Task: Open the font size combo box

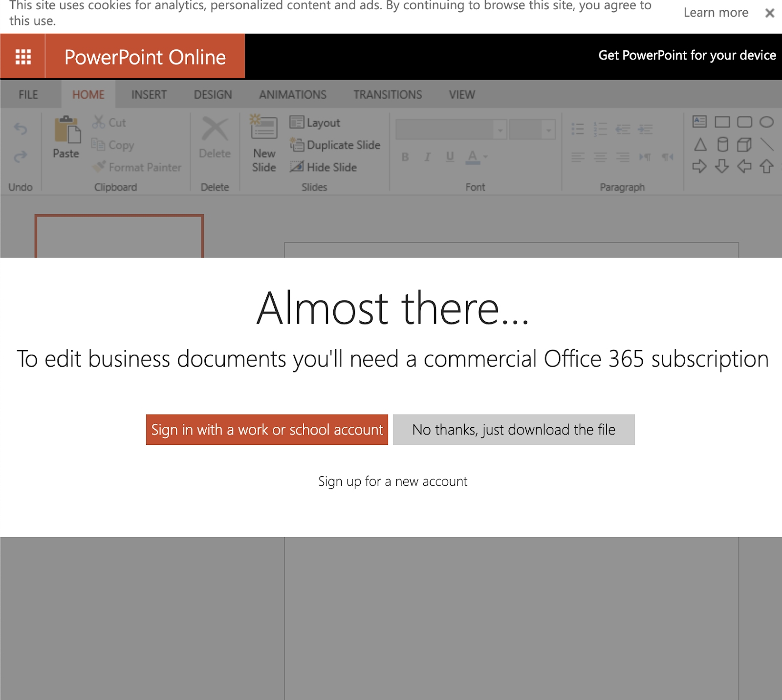Action: pyautogui.click(x=532, y=130)
